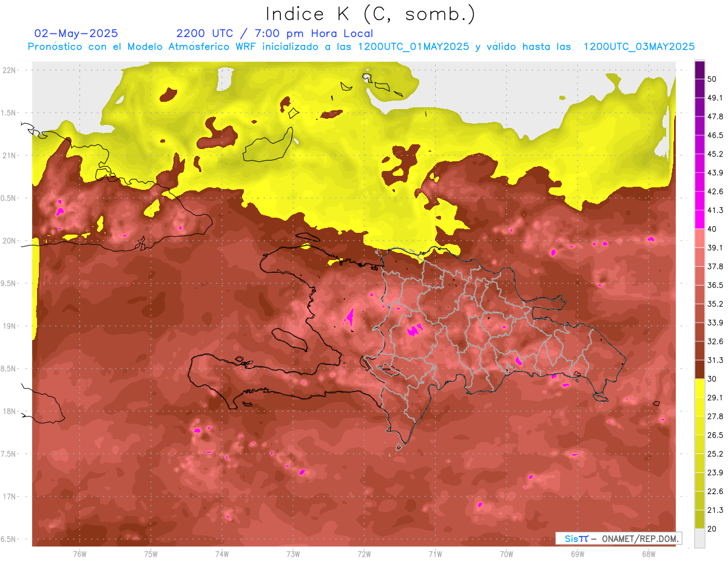This screenshot has width=728, height=562.
Task: Click the "32.6" color scale value
Action: click(715, 341)
